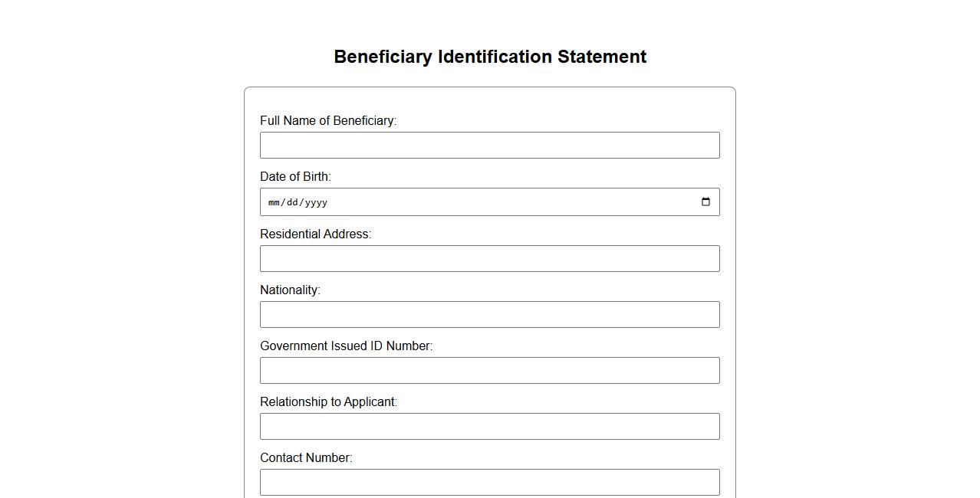The image size is (980, 498).
Task: Select the Government Issued ID Number input
Action: click(489, 371)
